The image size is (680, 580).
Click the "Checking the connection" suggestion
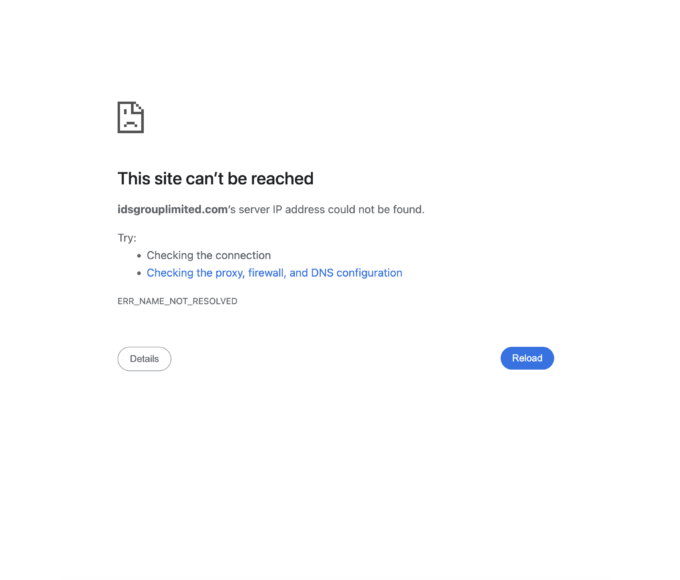[x=209, y=255]
